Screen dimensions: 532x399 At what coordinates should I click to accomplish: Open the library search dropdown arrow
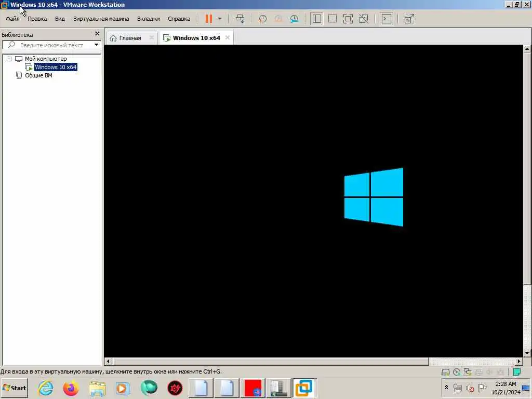tap(96, 45)
